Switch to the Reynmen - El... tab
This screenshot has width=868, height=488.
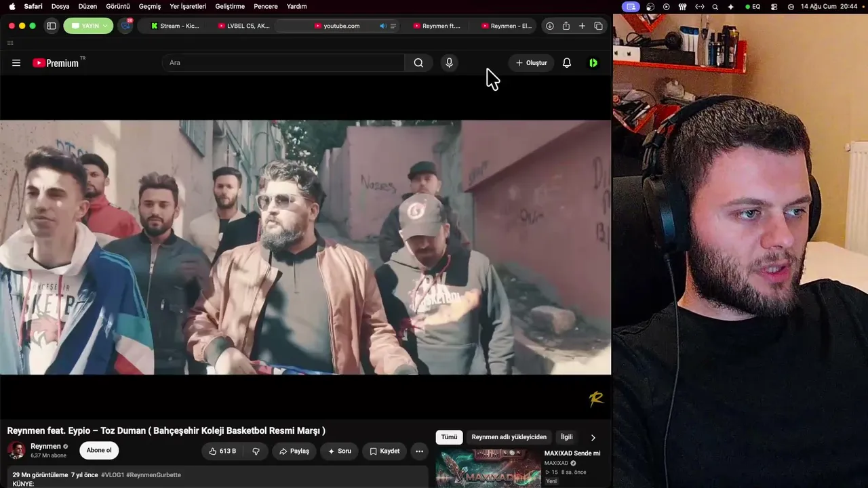tap(506, 26)
